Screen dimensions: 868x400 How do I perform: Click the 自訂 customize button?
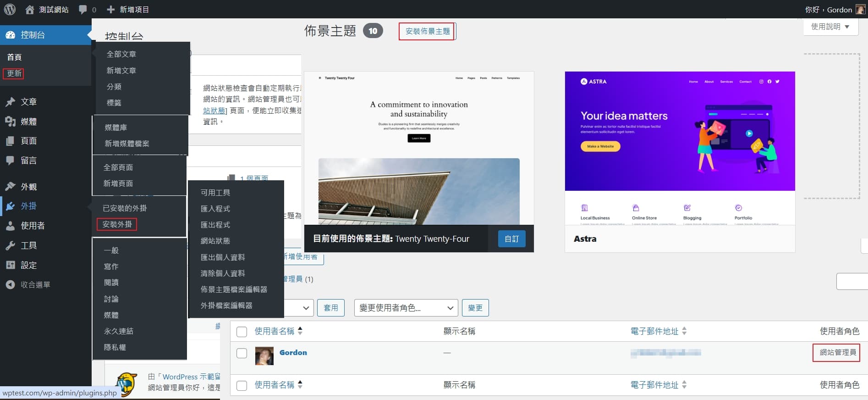pyautogui.click(x=511, y=239)
